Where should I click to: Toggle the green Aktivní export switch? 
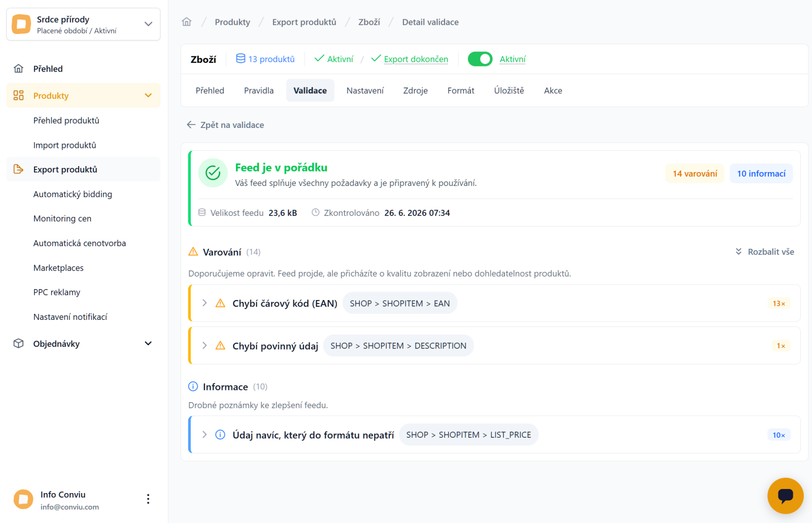(x=480, y=59)
